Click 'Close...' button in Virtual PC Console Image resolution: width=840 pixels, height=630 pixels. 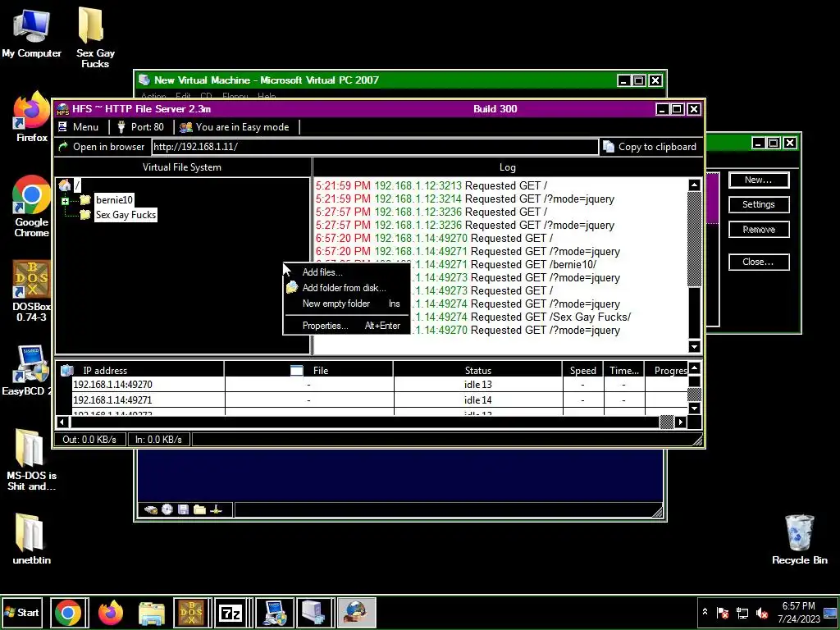click(758, 262)
